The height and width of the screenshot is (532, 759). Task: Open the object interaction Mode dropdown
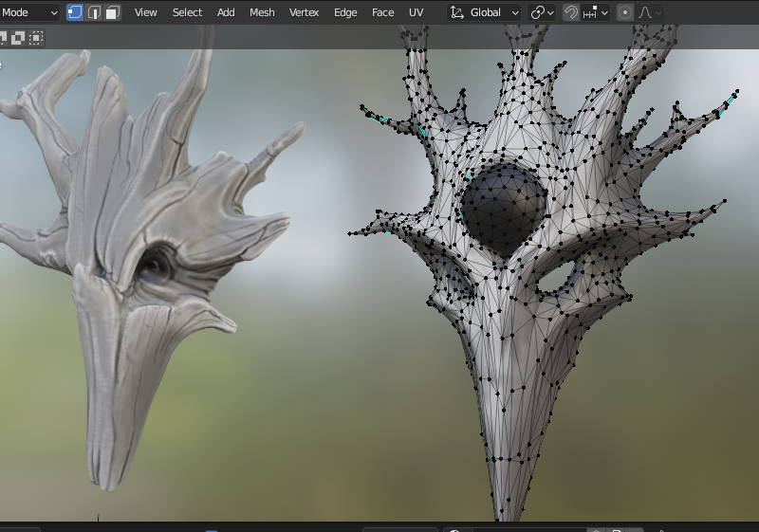point(29,12)
